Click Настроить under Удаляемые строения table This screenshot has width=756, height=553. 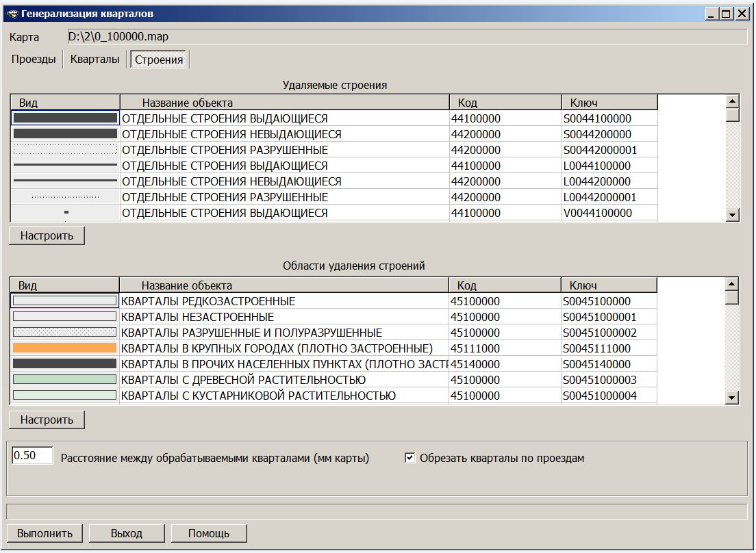point(47,236)
